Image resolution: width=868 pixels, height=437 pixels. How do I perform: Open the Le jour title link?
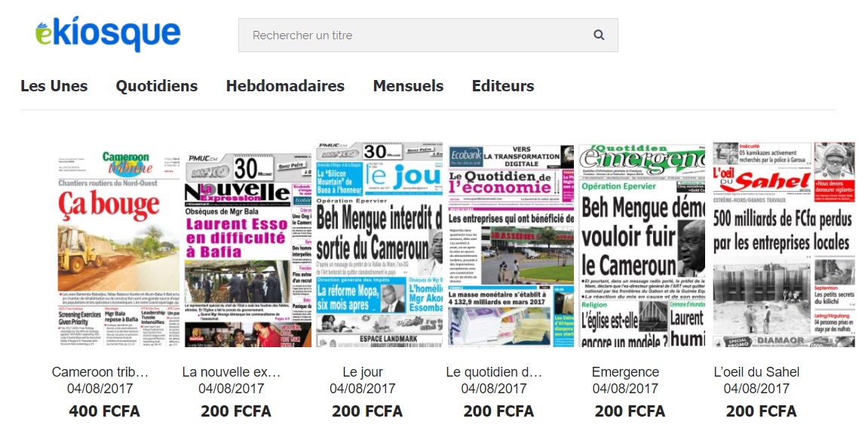(x=363, y=372)
